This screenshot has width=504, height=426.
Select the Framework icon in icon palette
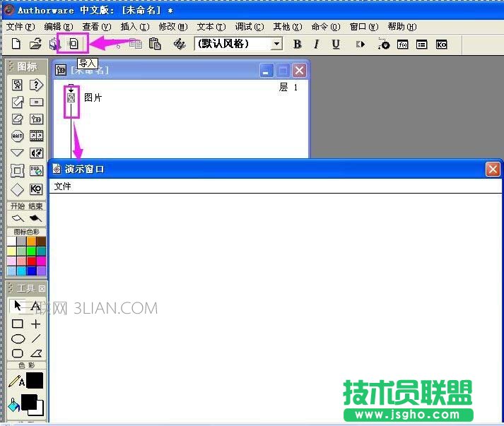tap(18, 170)
